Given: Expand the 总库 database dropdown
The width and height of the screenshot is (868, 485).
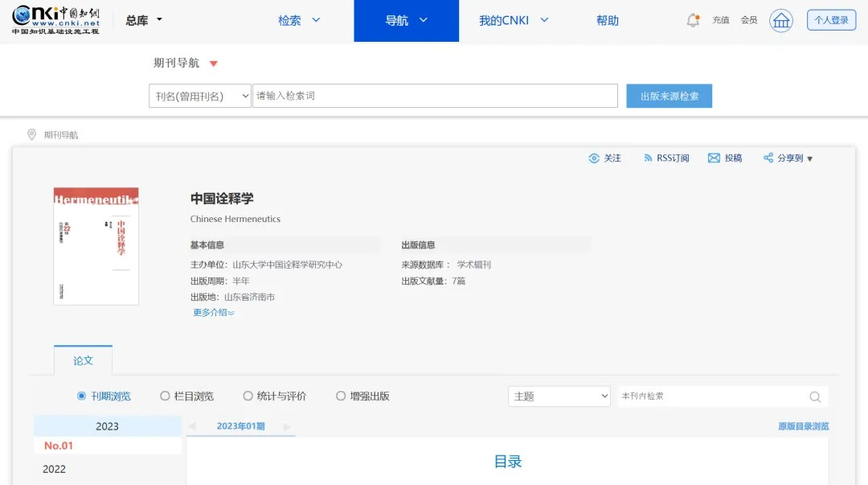Looking at the screenshot, I should (144, 20).
